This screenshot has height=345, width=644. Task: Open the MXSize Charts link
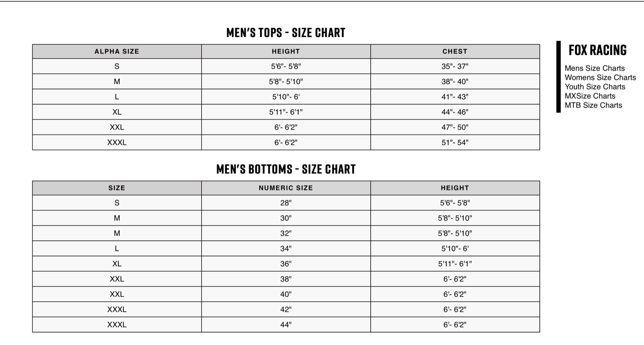click(590, 96)
